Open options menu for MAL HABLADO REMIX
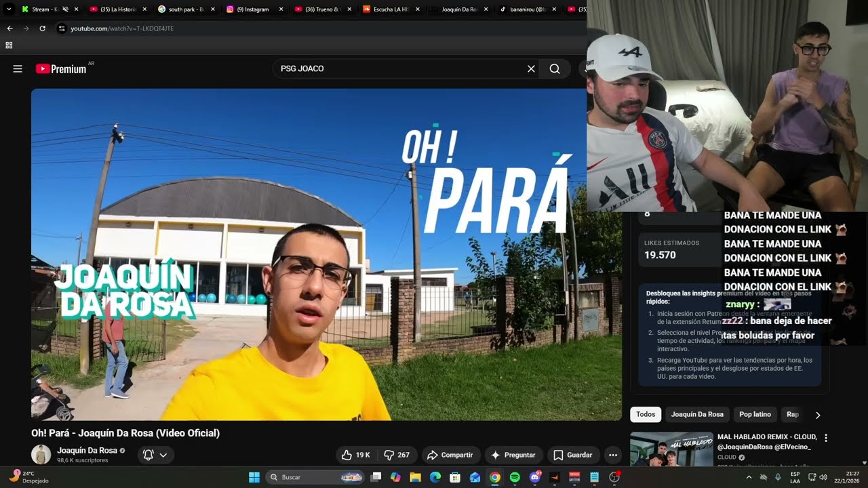868x488 pixels. coord(826,438)
